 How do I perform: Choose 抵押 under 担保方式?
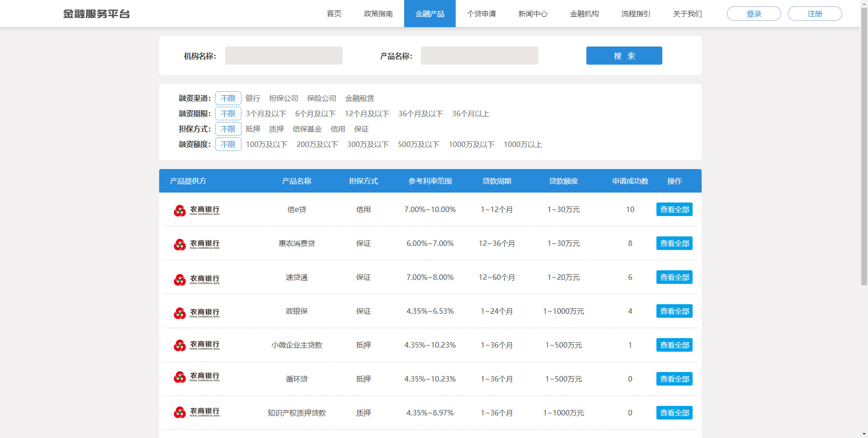click(252, 129)
